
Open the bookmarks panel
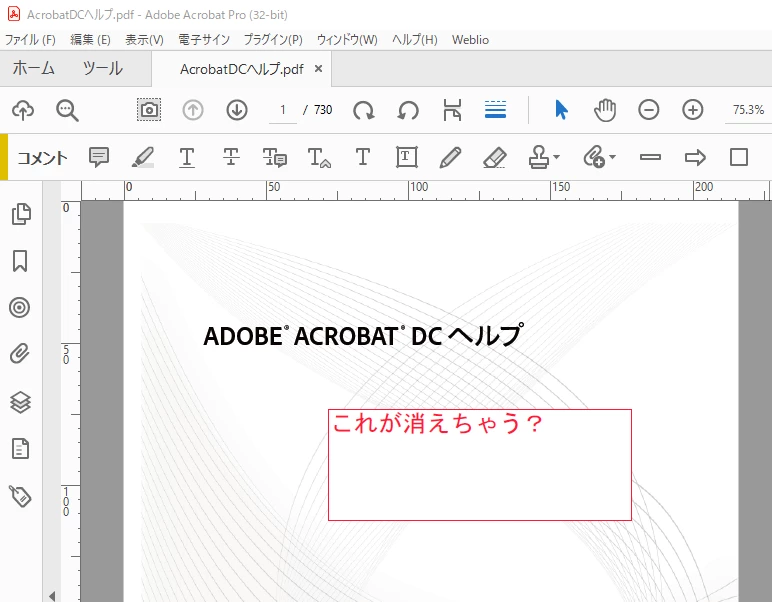pyautogui.click(x=20, y=261)
